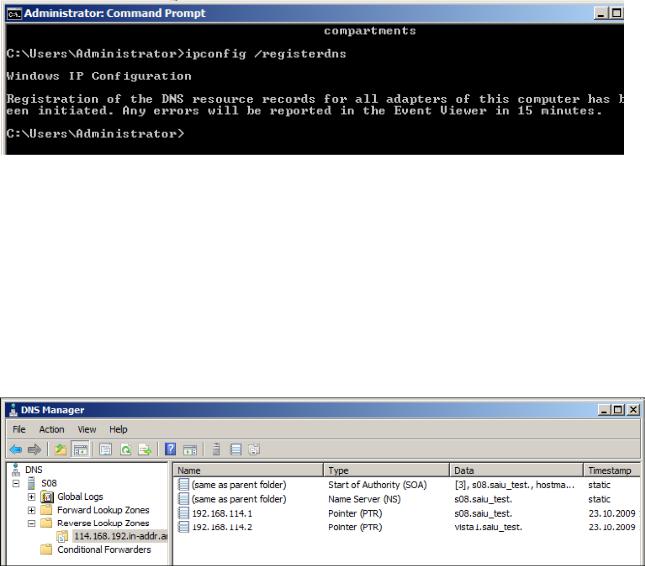Close the DNS Manager window
This screenshot has height=566, width=645.
(x=633, y=410)
